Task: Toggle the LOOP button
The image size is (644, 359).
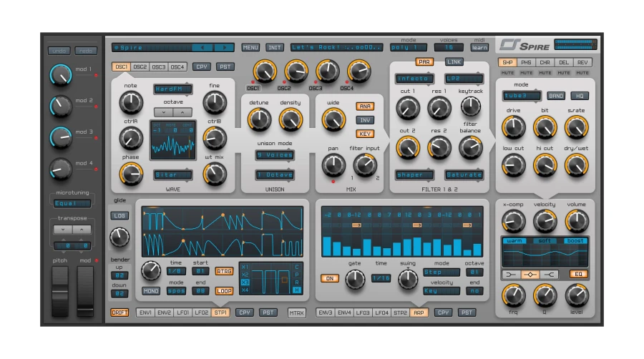Action: 224,291
